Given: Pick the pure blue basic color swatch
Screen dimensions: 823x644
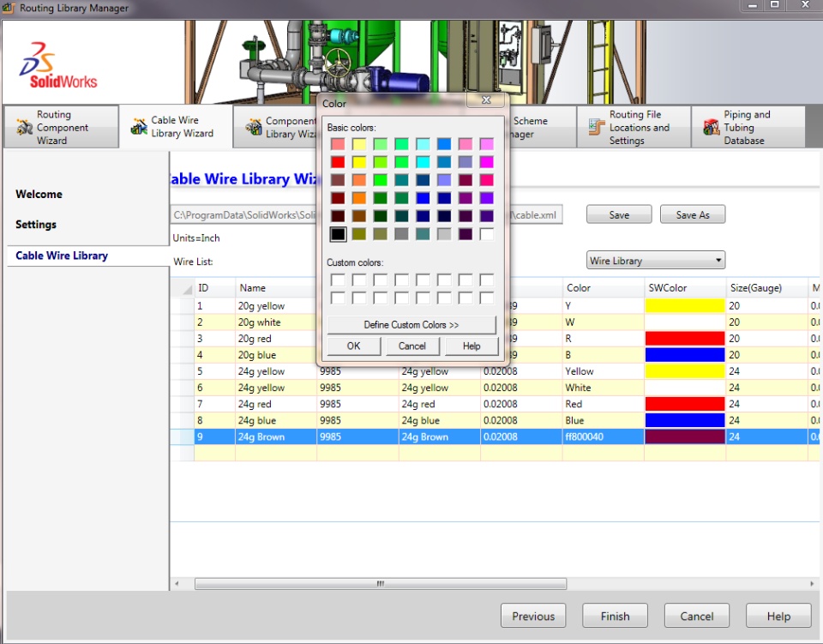Looking at the screenshot, I should (x=423, y=198).
